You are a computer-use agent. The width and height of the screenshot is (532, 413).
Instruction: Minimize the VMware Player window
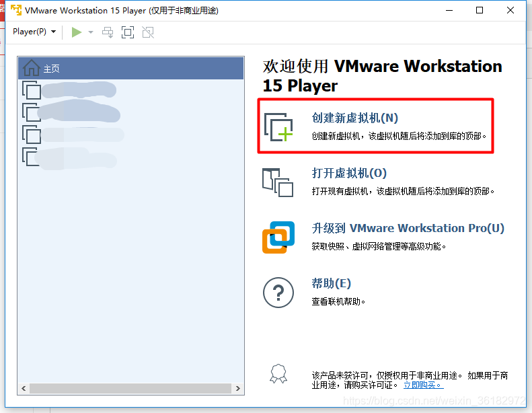449,11
